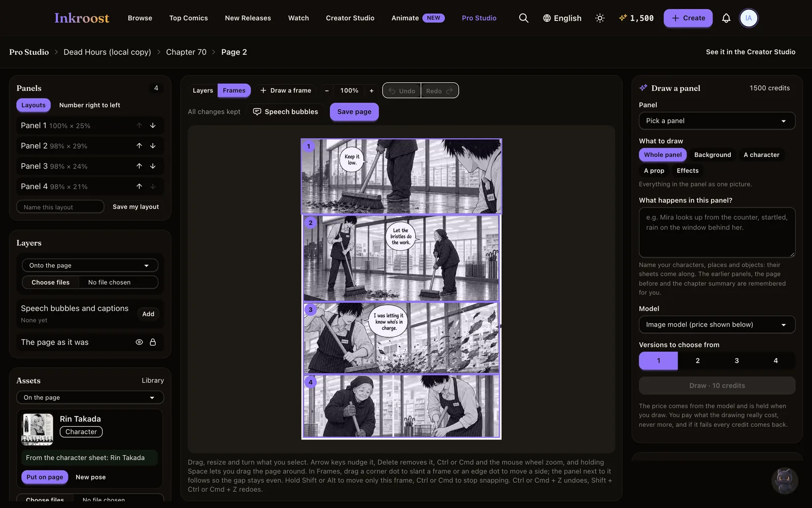Open the IA profile avatar
This screenshot has width=812, height=508.
[749, 18]
